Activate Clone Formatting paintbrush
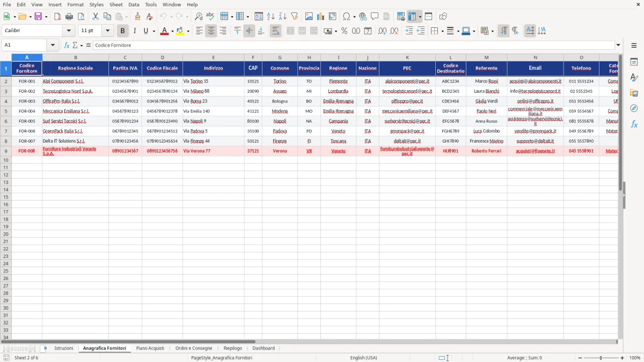This screenshot has width=644, height=362. pos(138,17)
